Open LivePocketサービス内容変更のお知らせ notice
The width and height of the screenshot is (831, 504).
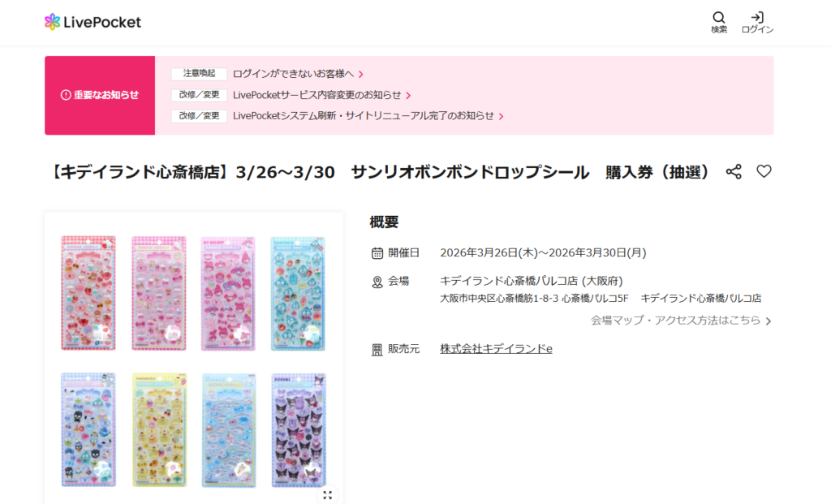point(317,95)
